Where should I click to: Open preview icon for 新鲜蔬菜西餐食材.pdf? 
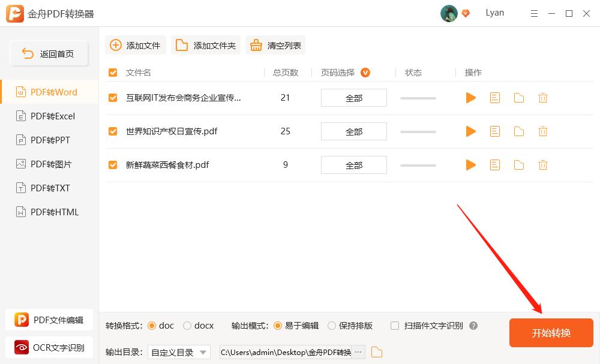coord(494,164)
